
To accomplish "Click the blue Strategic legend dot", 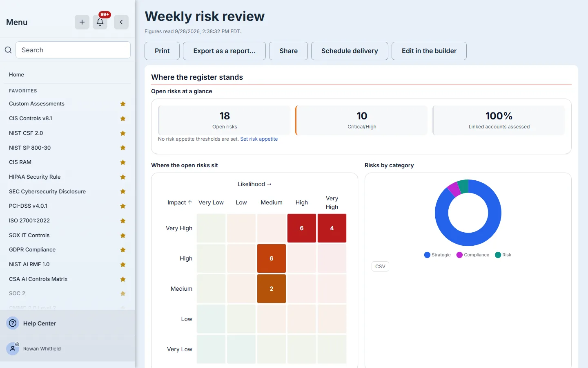I will 427,255.
